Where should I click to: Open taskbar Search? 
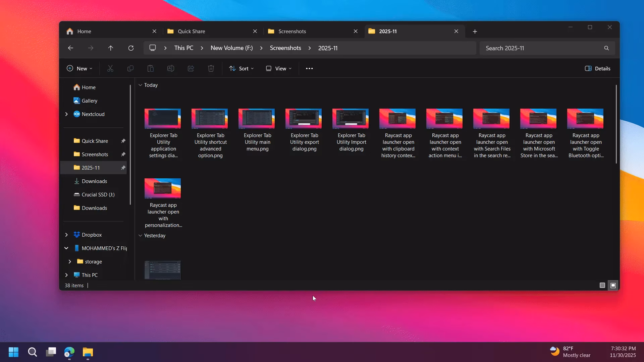33,352
